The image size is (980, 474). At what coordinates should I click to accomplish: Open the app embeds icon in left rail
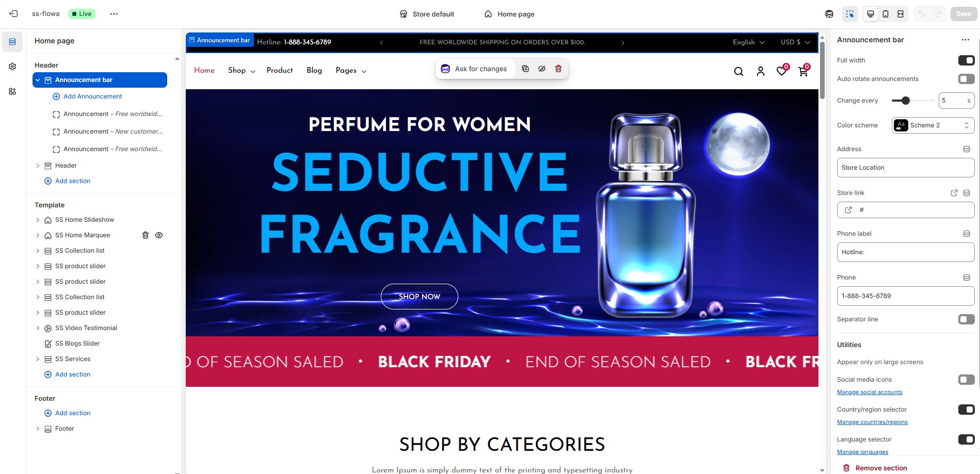pyautogui.click(x=12, y=91)
